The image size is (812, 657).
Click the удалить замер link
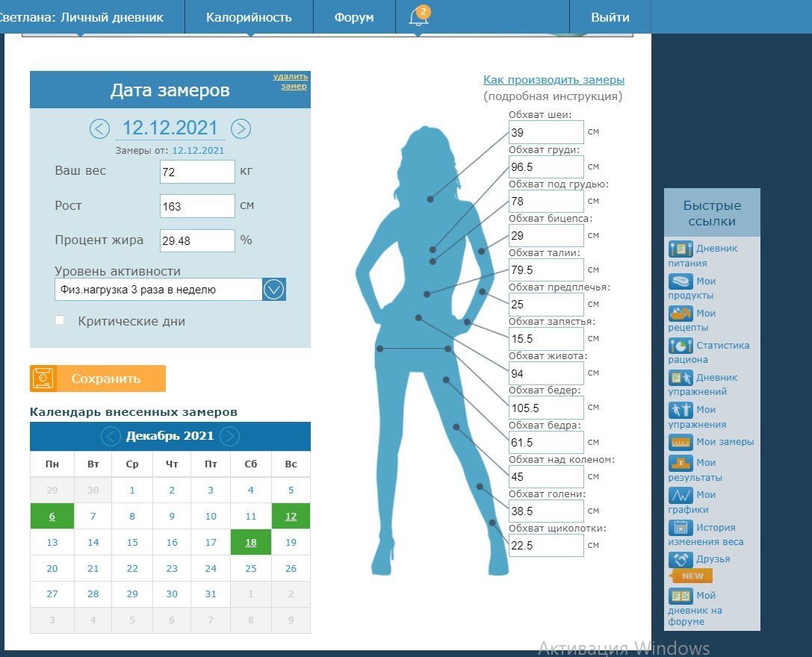290,81
